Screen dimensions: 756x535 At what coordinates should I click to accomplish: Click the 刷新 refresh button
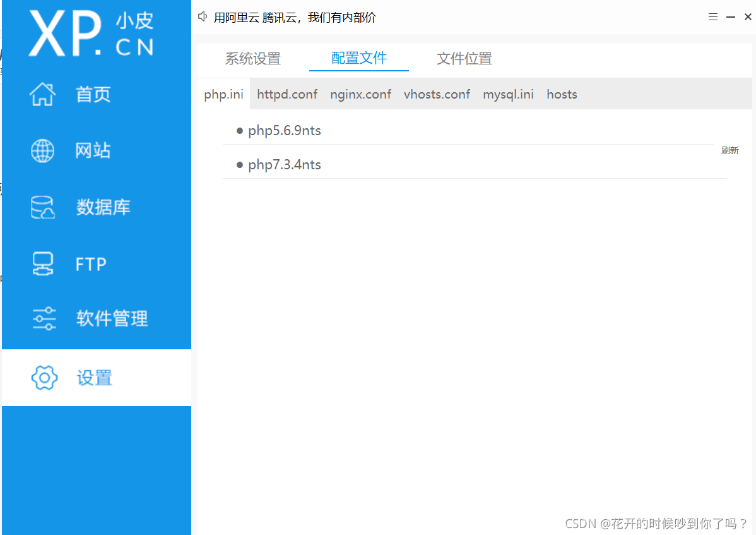730,150
